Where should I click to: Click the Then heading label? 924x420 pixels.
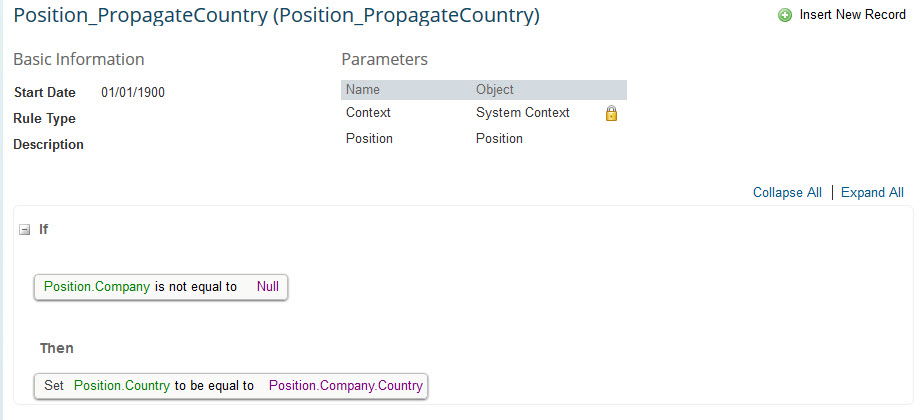click(57, 348)
